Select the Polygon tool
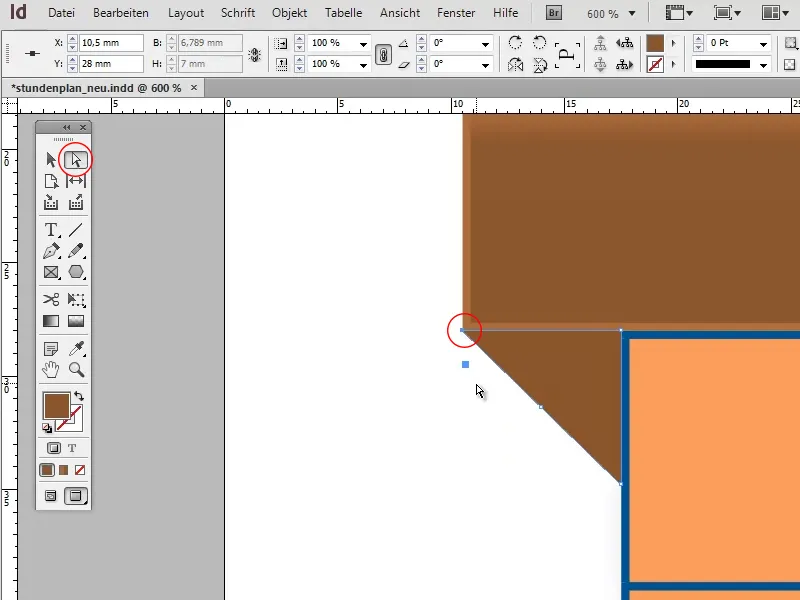800x600 pixels. click(76, 272)
